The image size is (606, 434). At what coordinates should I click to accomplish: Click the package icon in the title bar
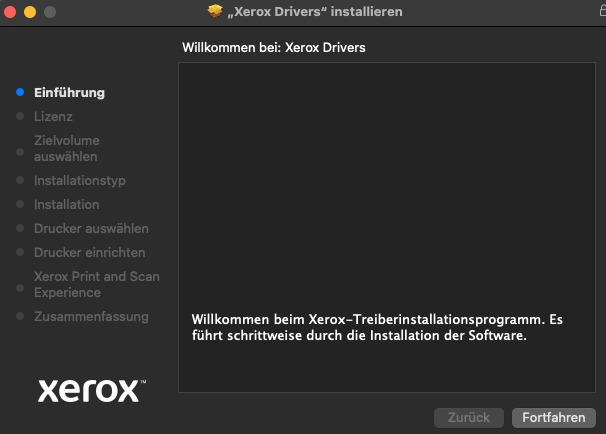[x=215, y=11]
